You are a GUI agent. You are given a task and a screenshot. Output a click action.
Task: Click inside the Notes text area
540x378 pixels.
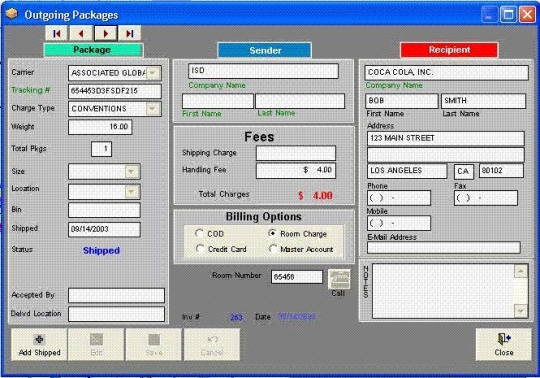coord(443,291)
